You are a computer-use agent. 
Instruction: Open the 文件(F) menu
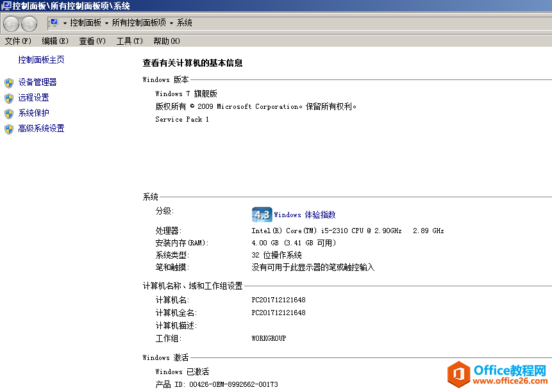tap(18, 41)
